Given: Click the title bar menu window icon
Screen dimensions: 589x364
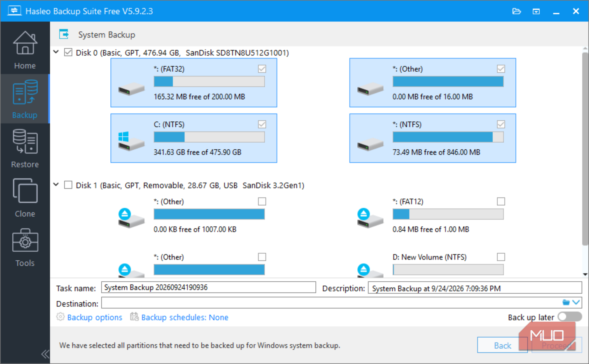Looking at the screenshot, I should (x=536, y=11).
